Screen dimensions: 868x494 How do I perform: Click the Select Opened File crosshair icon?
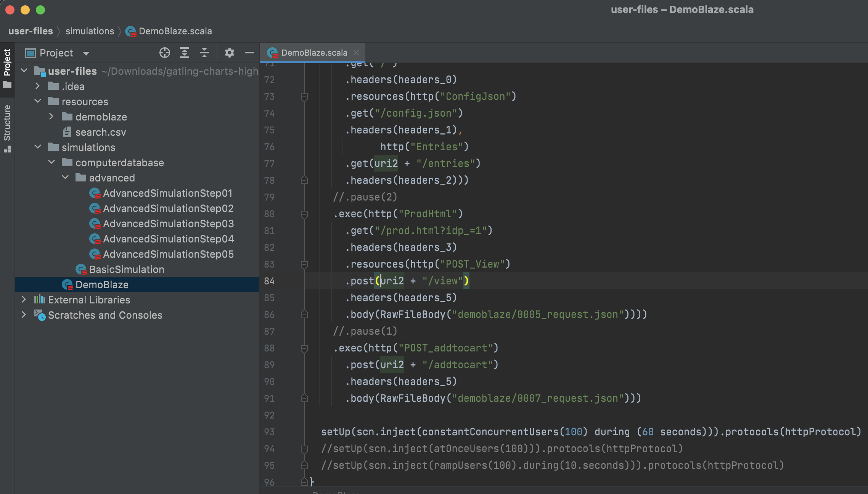coord(165,53)
